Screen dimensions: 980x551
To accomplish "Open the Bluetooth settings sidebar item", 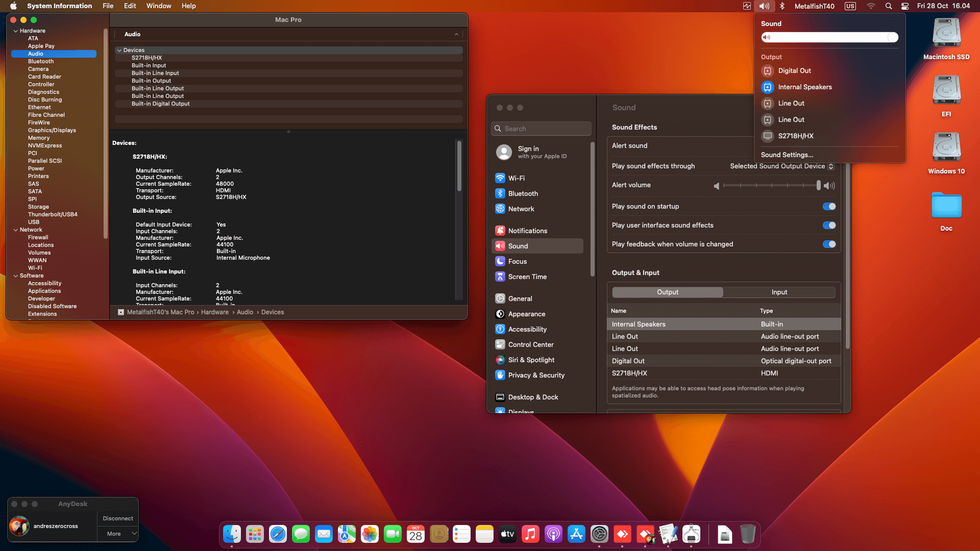I will point(523,194).
